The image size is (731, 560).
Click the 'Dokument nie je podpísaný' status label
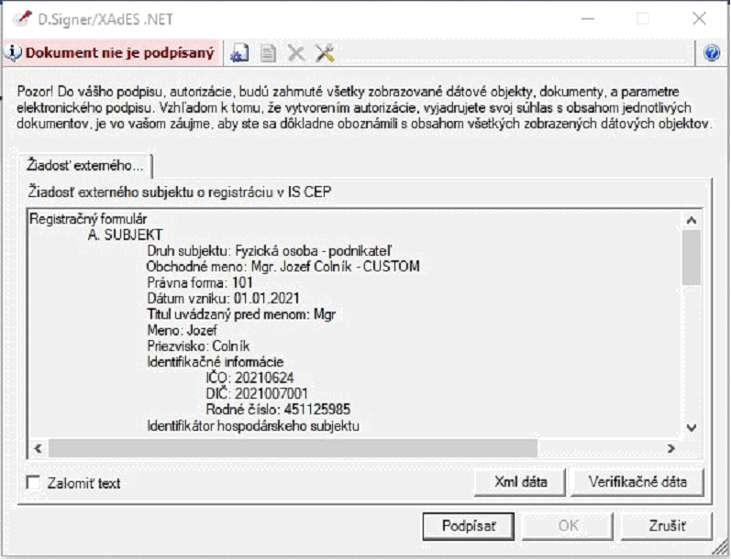pyautogui.click(x=120, y=52)
